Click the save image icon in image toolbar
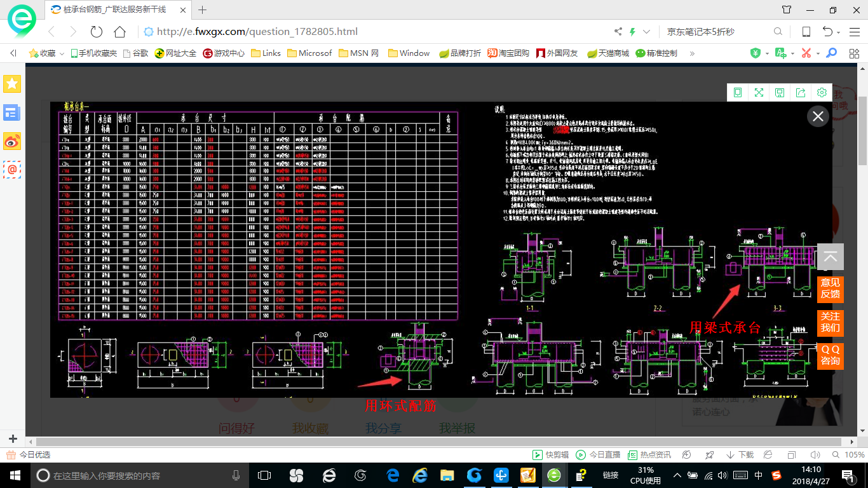Image resolution: width=868 pixels, height=488 pixels. point(780,93)
